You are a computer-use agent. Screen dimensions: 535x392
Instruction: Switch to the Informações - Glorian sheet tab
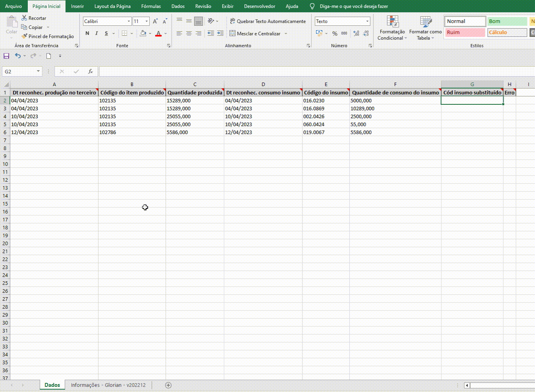click(x=108, y=385)
